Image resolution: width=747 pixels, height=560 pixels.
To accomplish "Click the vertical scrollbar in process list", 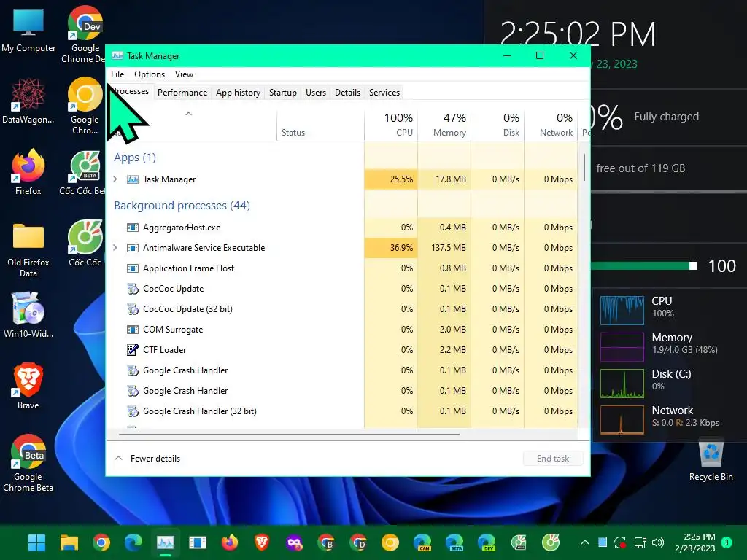I will (x=584, y=168).
